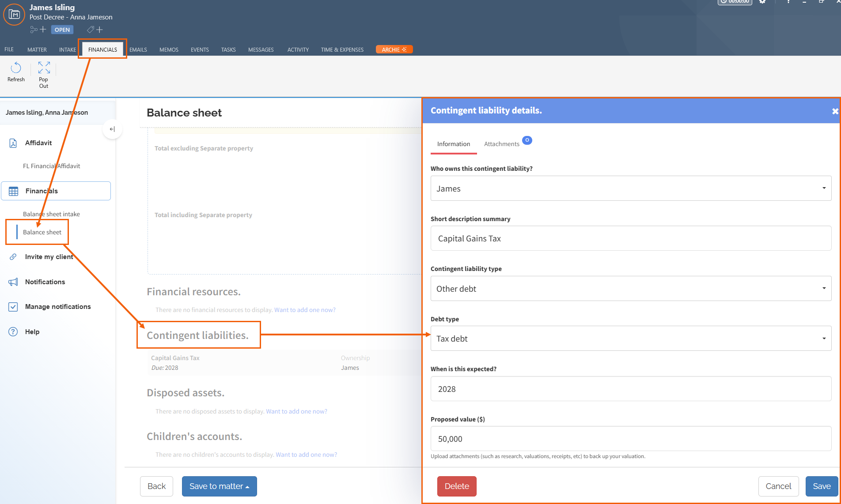Image resolution: width=841 pixels, height=504 pixels.
Task: Expand the liability owner dropdown showing James
Action: [631, 188]
